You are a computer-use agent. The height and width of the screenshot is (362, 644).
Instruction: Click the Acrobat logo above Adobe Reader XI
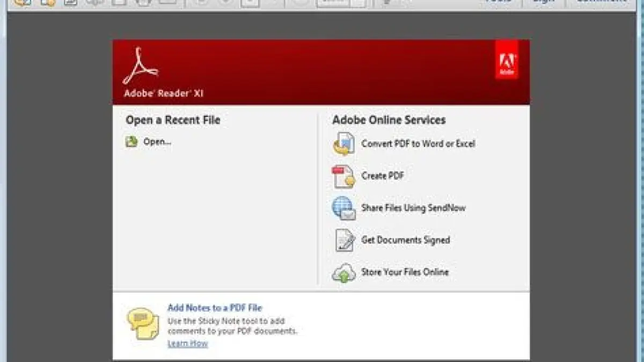pyautogui.click(x=140, y=67)
